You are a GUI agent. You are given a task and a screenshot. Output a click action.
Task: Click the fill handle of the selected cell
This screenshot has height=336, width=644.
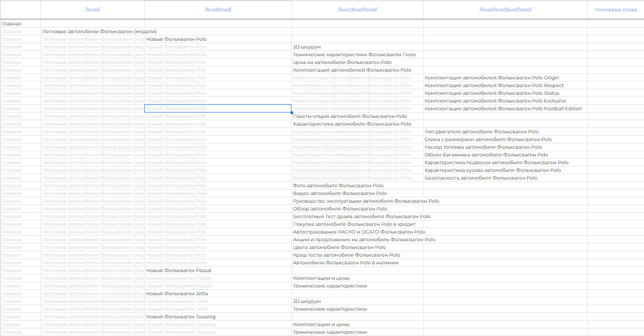[291, 113]
